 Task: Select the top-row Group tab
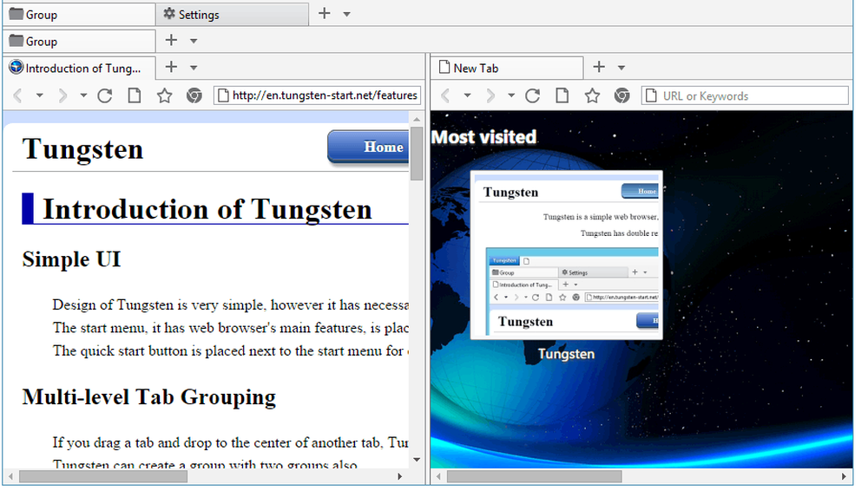click(79, 15)
